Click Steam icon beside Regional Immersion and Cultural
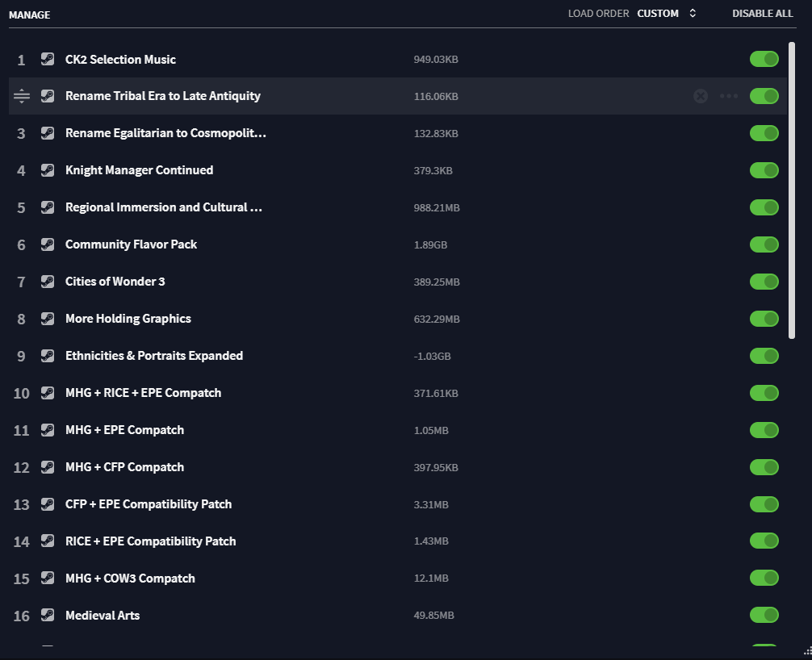Viewport: 812px width, 660px height. (48, 207)
